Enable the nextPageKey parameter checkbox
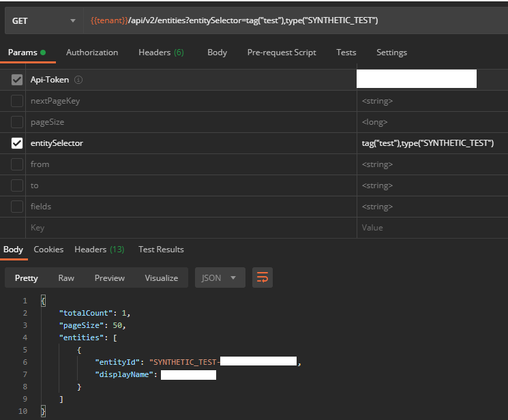The width and height of the screenshot is (508, 420). tap(17, 101)
